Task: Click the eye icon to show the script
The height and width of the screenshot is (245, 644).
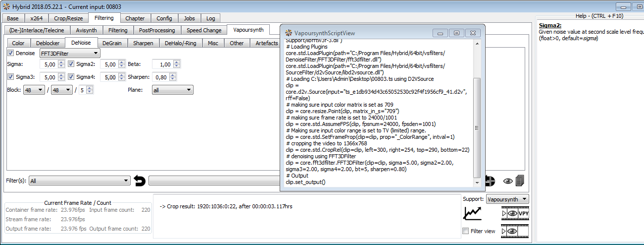Action: coord(507,181)
